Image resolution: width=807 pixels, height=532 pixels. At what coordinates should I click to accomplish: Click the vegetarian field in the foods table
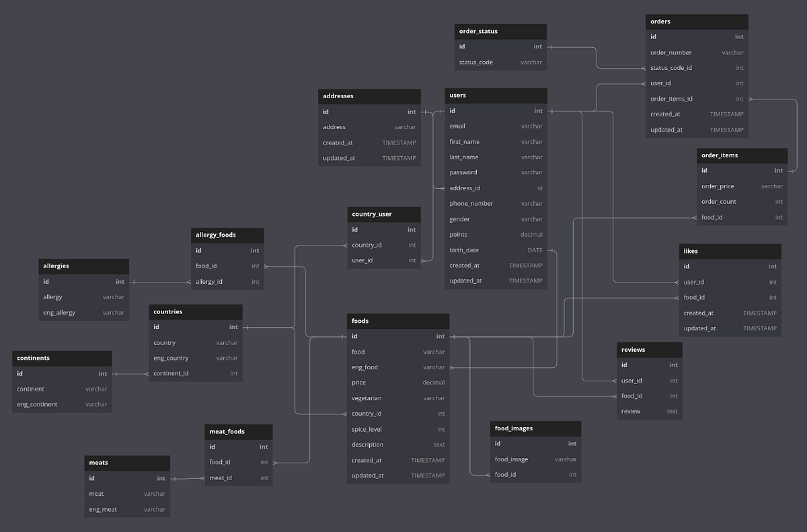coord(397,397)
